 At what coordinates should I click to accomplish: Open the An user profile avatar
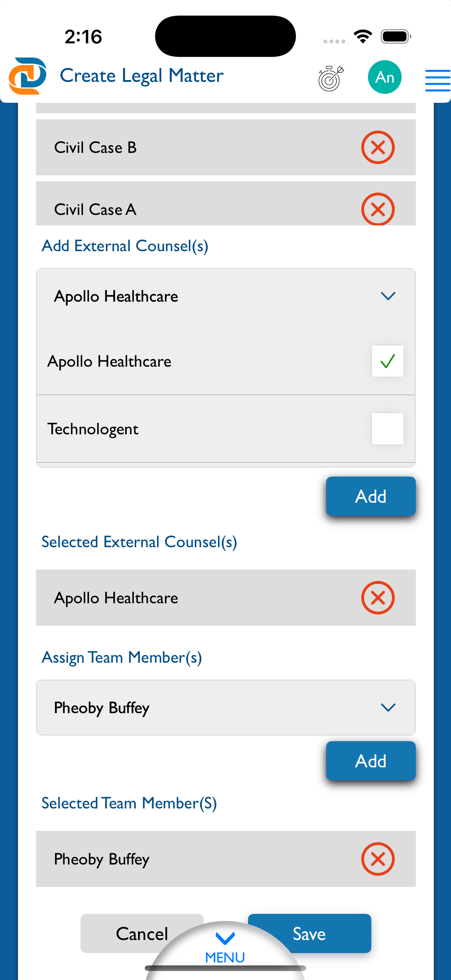coord(384,77)
